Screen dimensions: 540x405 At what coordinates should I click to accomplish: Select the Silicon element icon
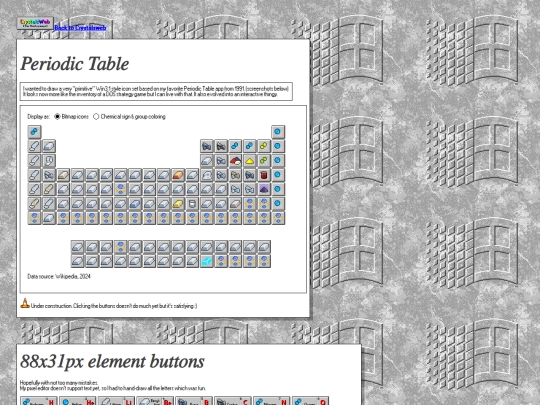(x=221, y=160)
